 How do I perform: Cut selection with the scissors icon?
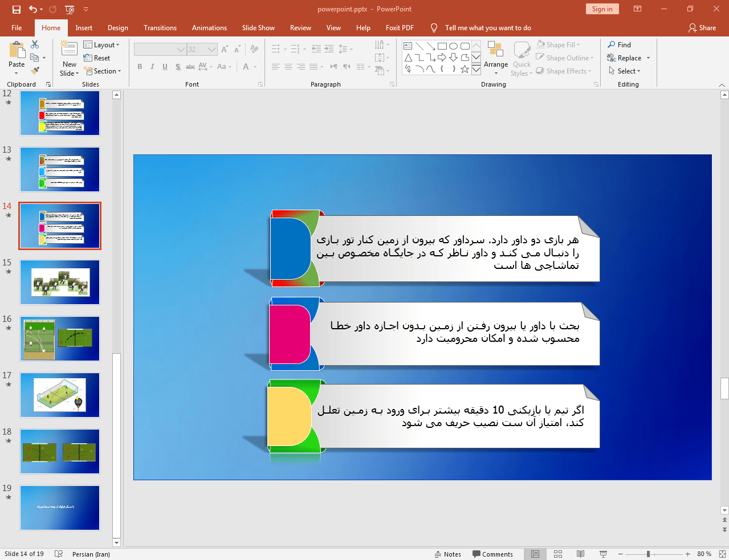point(35,44)
